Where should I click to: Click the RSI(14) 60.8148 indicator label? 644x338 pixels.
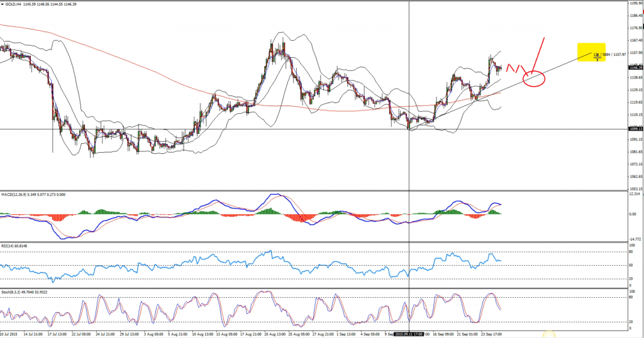click(14, 246)
